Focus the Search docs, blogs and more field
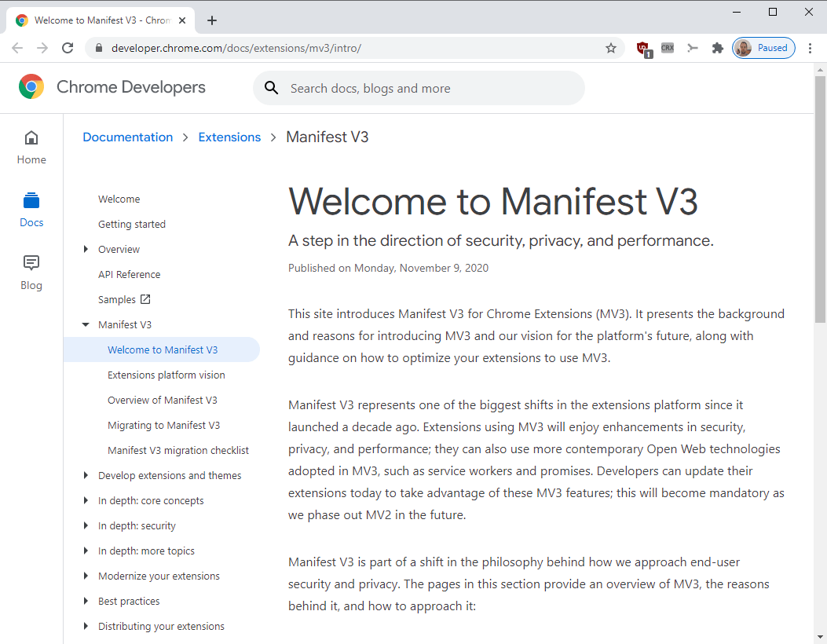Viewport: 827px width, 644px height. tap(419, 88)
